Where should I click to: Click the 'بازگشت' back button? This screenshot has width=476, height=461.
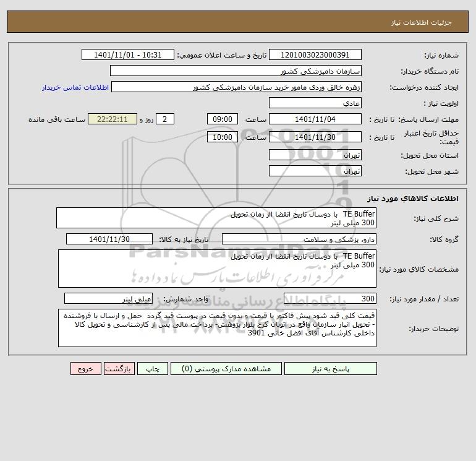point(119,369)
